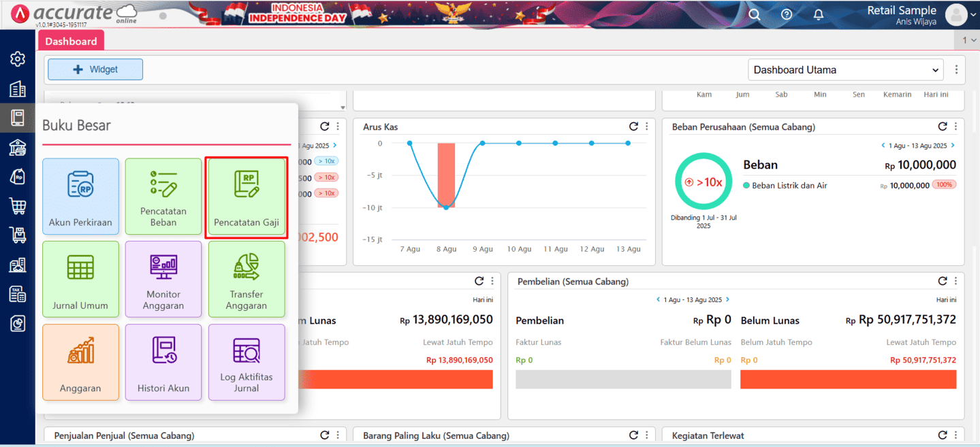Viewport: 980px width, 447px height.
Task: Expand the Dashboard Utama dropdown
Action: tap(845, 69)
